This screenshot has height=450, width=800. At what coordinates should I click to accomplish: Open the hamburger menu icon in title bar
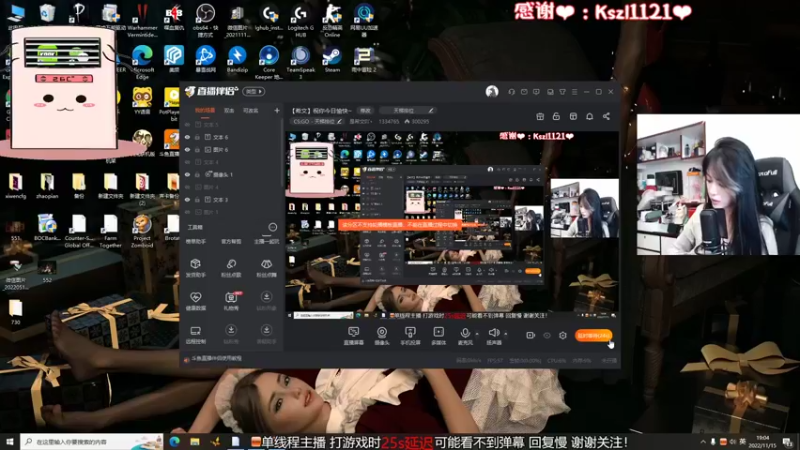point(574,92)
